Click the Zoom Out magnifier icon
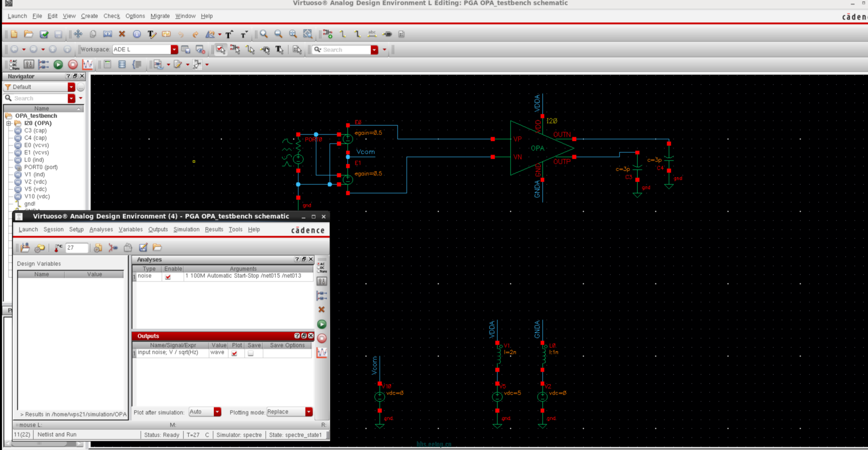Screen dimensions: 868x450 [x=278, y=34]
